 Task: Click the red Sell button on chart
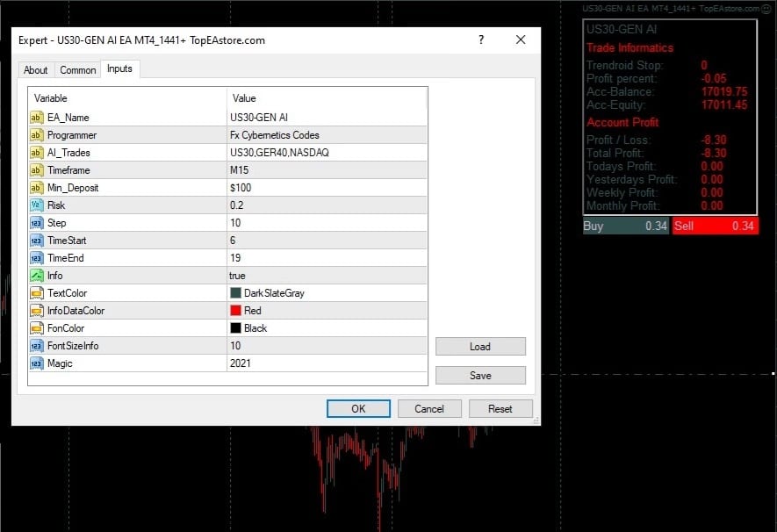pos(715,226)
